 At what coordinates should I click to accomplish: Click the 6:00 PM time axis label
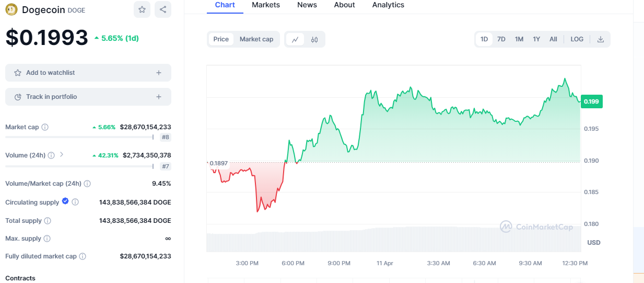pyautogui.click(x=293, y=263)
